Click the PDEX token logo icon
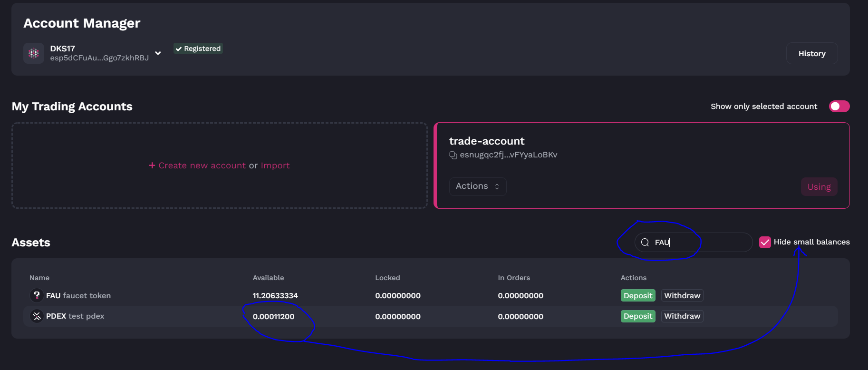The image size is (868, 370). tap(37, 316)
